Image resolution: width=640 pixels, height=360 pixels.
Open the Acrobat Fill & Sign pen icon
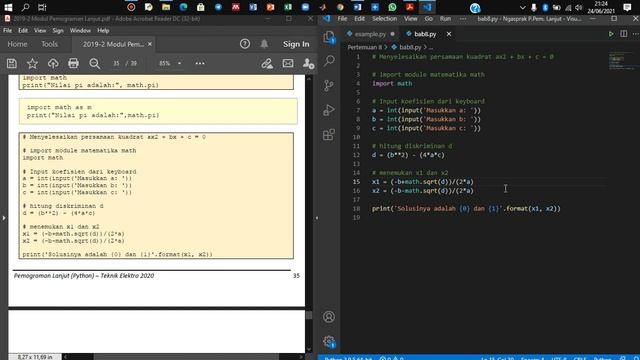point(267,63)
